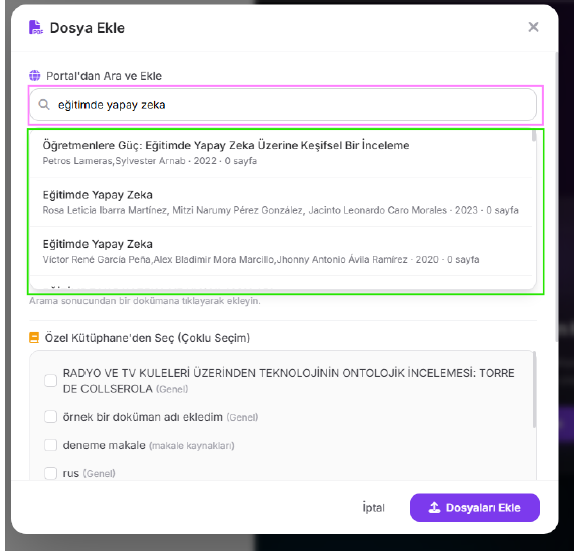
Task: Click the magnifier icon in the search field
Action: point(44,105)
